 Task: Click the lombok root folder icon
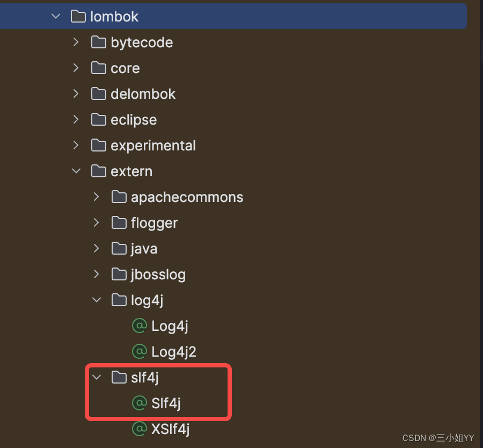click(x=78, y=16)
